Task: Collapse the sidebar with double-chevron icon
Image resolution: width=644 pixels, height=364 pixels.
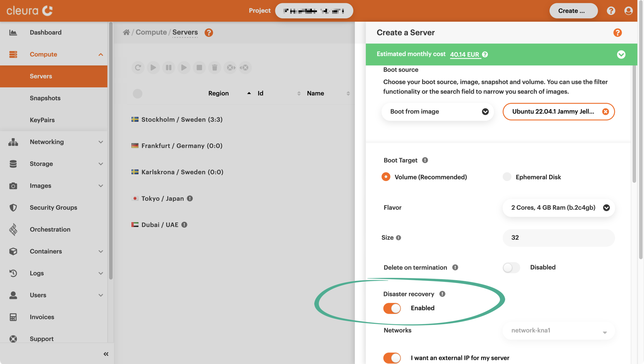Action: coord(106,354)
